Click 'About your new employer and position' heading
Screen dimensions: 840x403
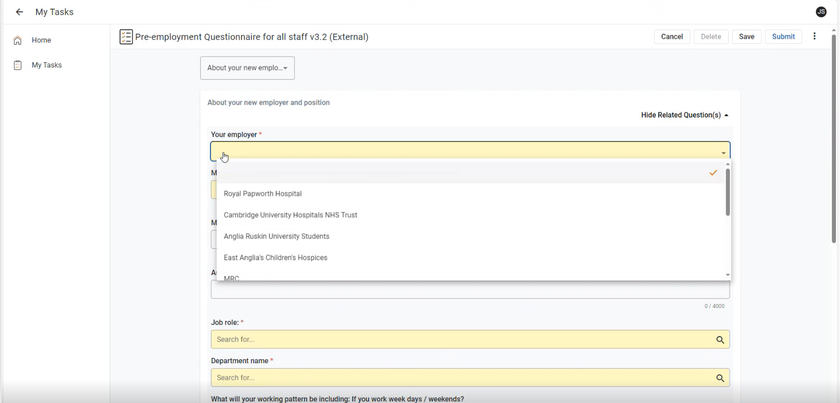[268, 102]
